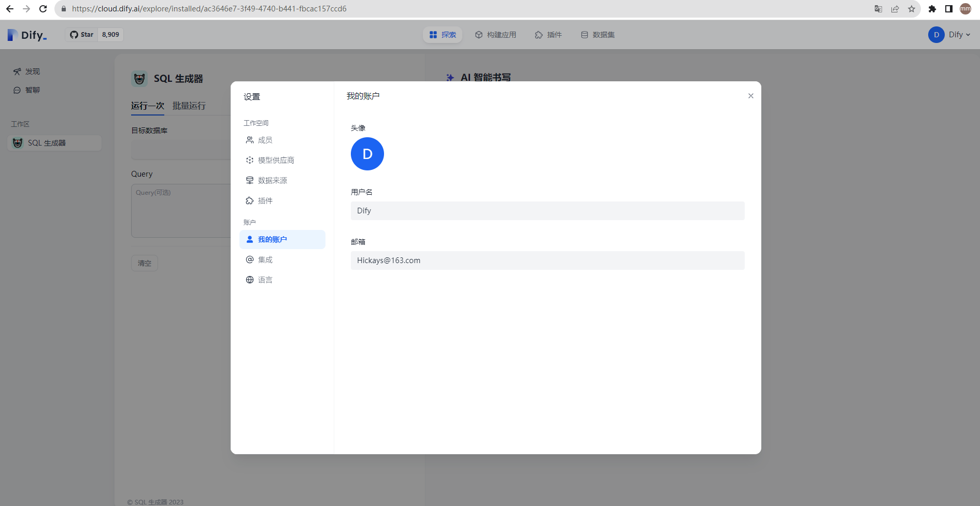The height and width of the screenshot is (506, 980).
Task: Click the translate page icon
Action: point(878,9)
